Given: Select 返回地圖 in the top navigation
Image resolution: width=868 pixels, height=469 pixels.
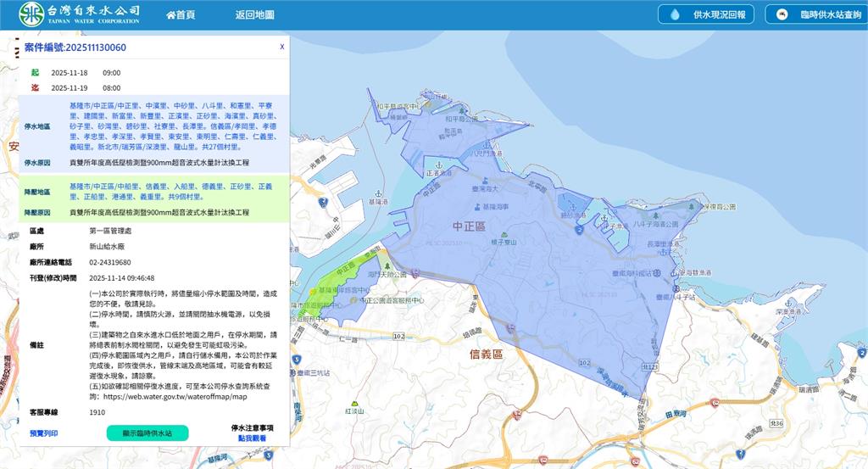Looking at the screenshot, I should pyautogui.click(x=254, y=15).
